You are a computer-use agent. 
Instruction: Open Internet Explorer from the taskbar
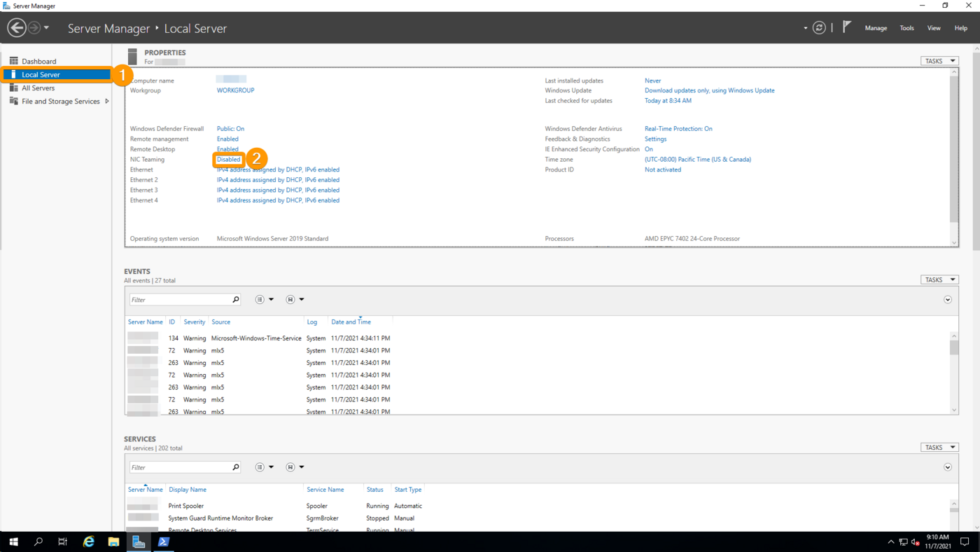point(89,541)
